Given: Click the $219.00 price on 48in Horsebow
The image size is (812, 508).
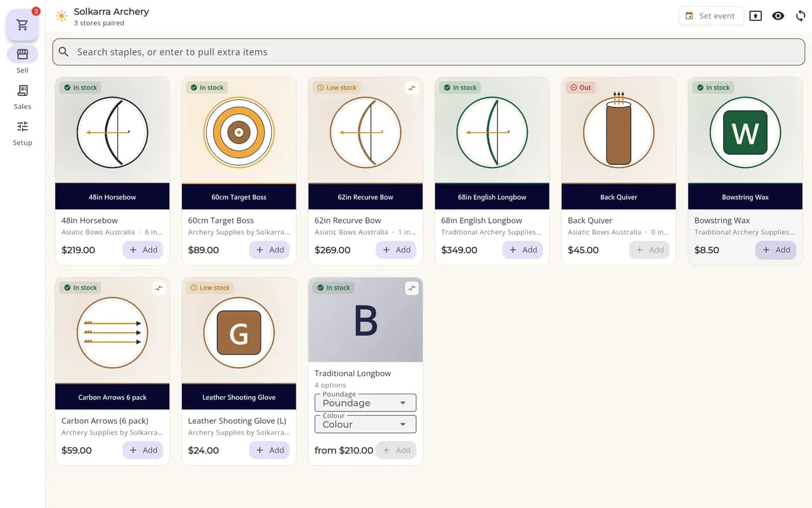Looking at the screenshot, I should (x=78, y=250).
